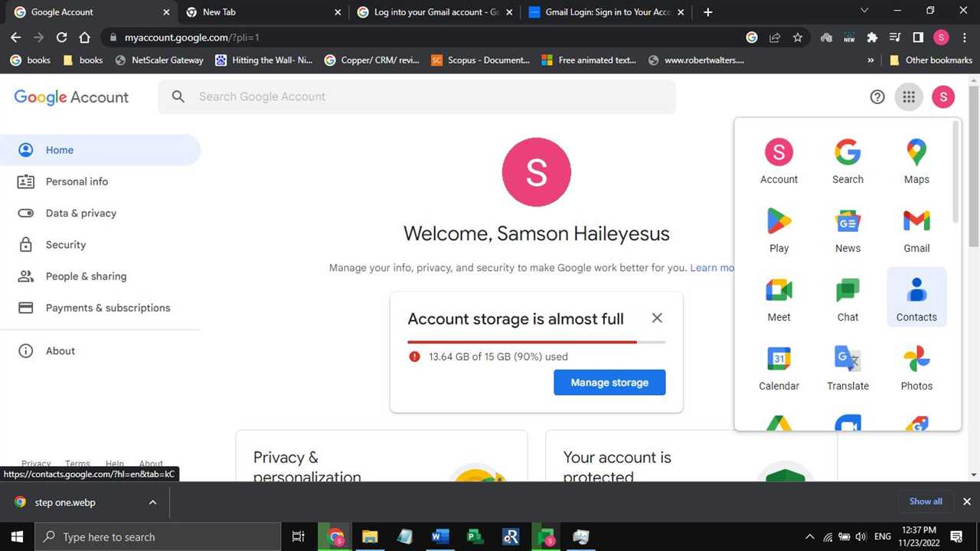The width and height of the screenshot is (980, 551).
Task: Open File Explorer from the taskbar
Action: 370,536
